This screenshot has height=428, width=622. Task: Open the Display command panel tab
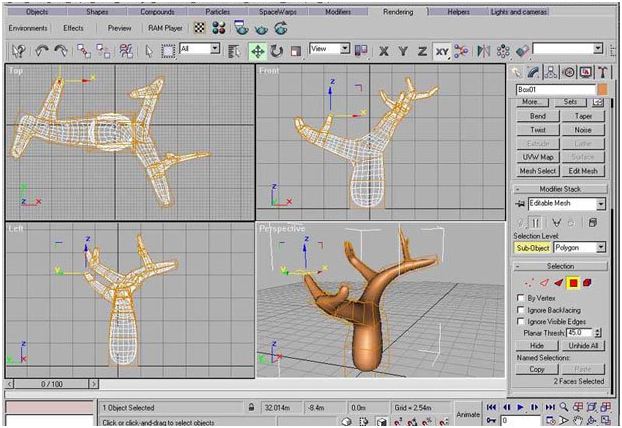click(586, 72)
